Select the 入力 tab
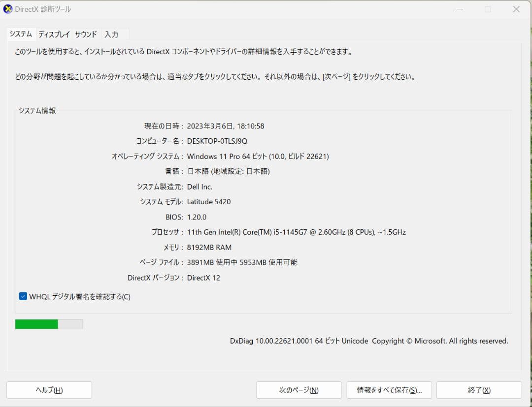 [x=111, y=34]
